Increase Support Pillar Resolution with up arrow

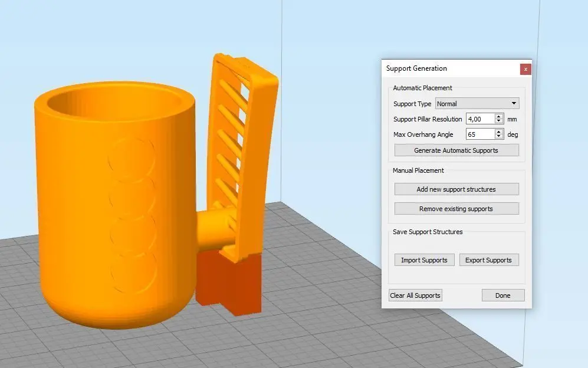(x=499, y=116)
